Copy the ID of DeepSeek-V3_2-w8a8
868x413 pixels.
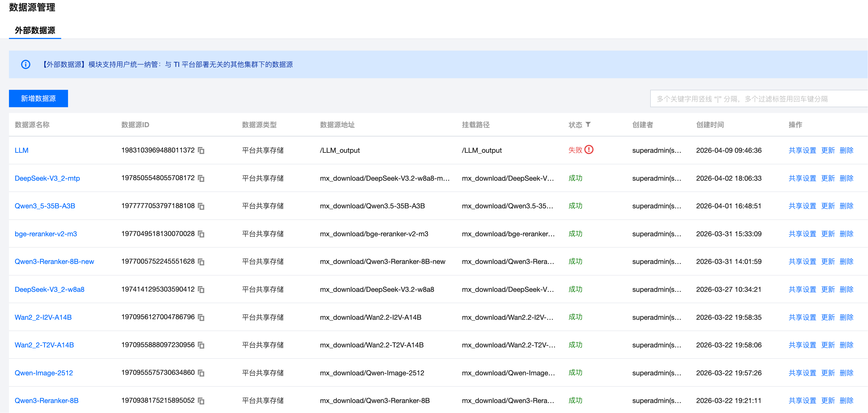click(201, 289)
